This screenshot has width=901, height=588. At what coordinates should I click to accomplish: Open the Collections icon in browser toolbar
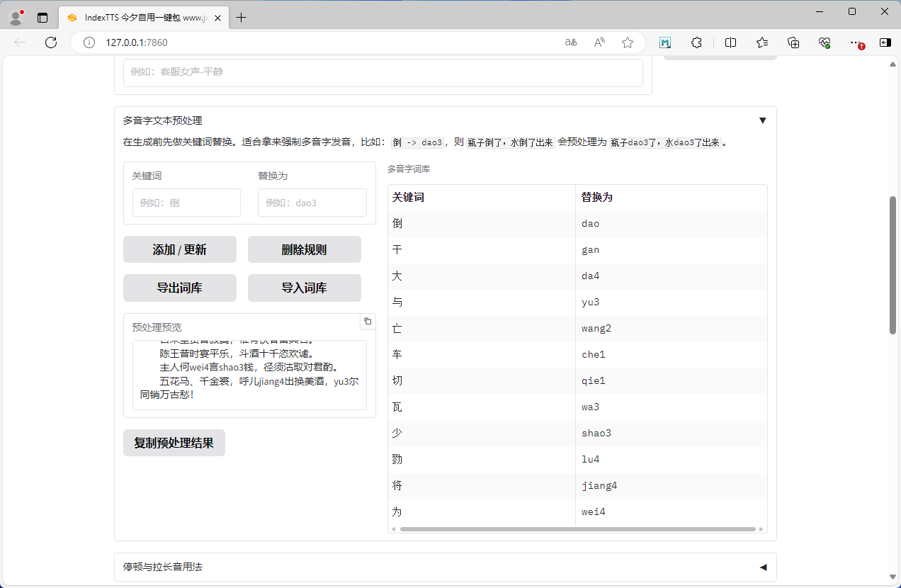793,43
